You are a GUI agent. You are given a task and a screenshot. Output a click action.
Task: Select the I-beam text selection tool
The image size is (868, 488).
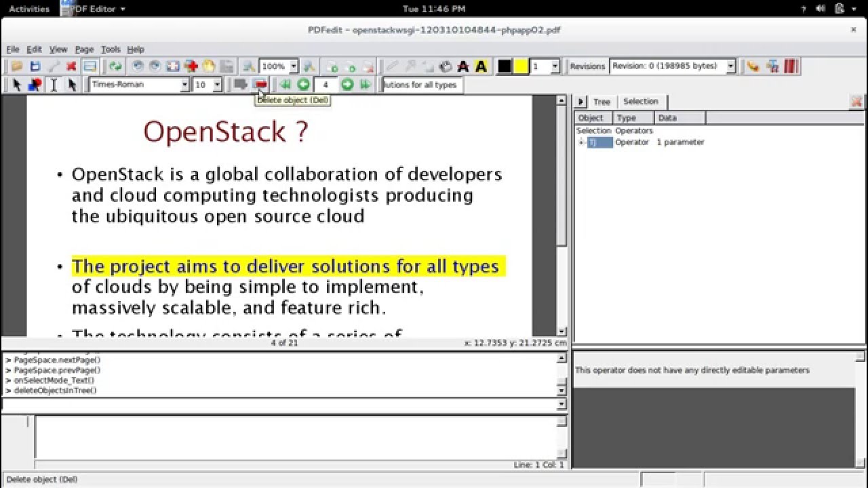point(53,85)
